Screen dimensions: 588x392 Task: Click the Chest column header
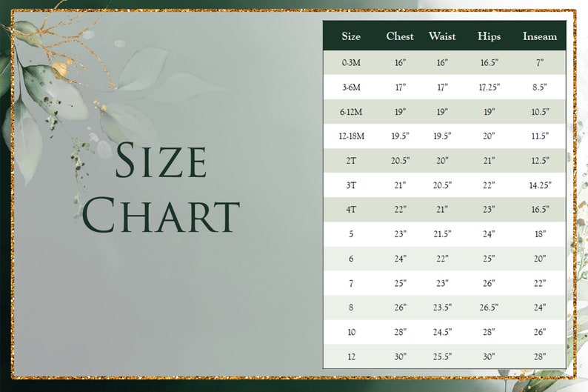[400, 36]
